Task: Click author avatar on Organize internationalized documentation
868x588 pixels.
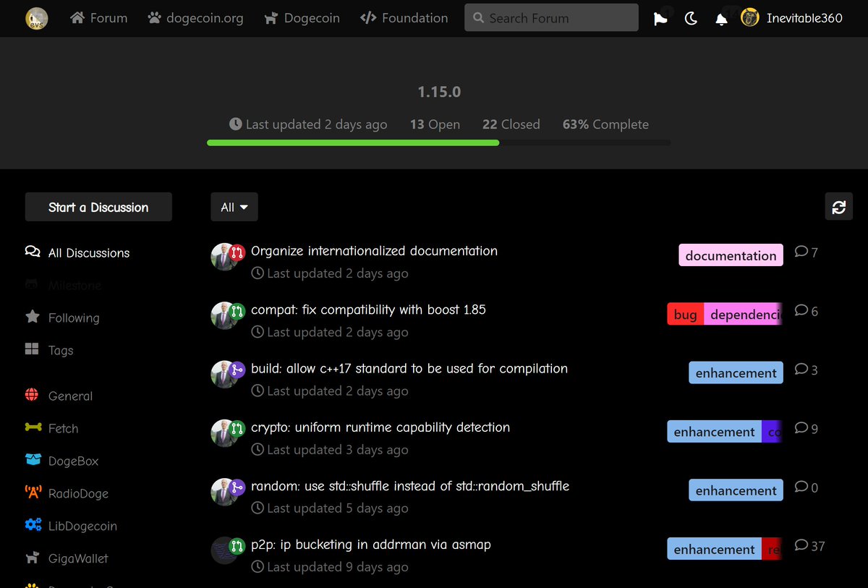Action: (224, 257)
